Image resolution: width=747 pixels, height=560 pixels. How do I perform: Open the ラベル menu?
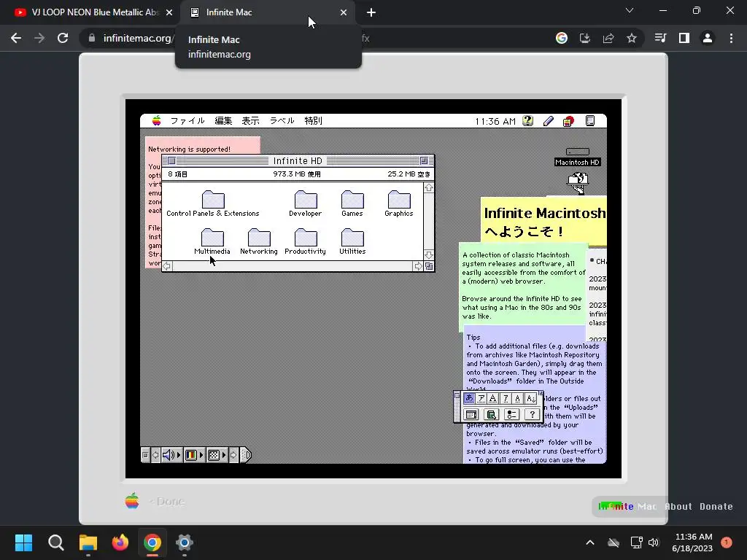tap(282, 121)
